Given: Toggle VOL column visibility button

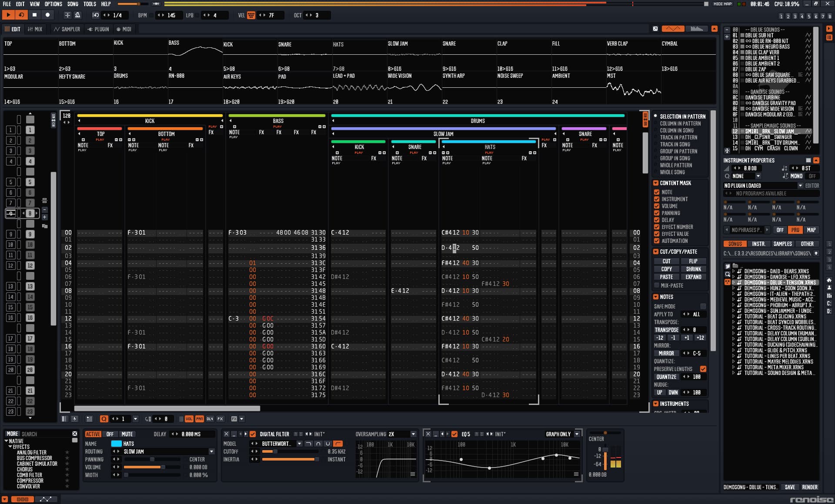Looking at the screenshot, I should (x=189, y=419).
